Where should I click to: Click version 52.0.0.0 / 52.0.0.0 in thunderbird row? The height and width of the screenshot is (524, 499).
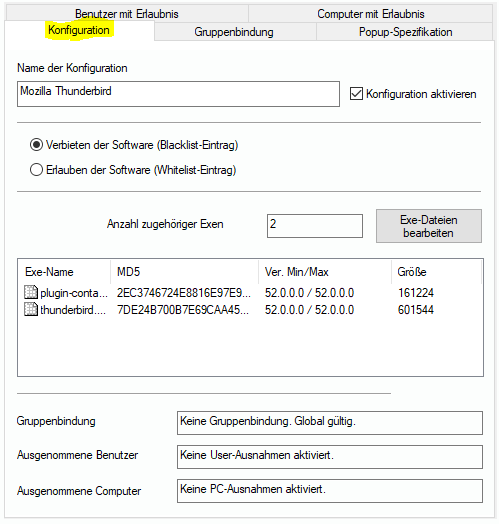(x=309, y=310)
